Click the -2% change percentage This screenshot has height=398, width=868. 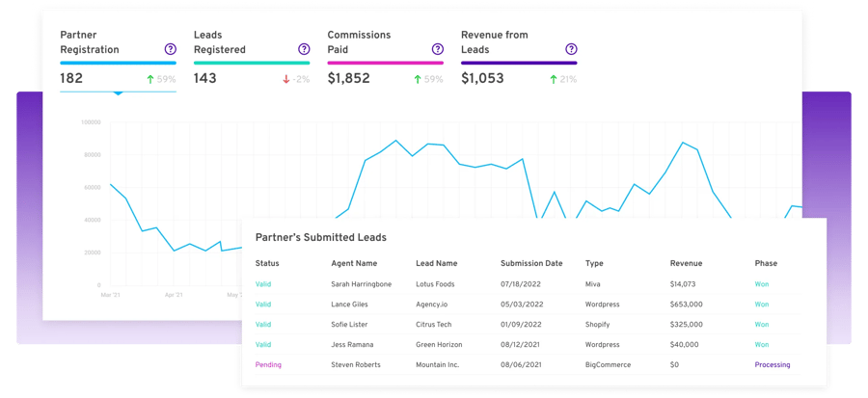coord(301,80)
